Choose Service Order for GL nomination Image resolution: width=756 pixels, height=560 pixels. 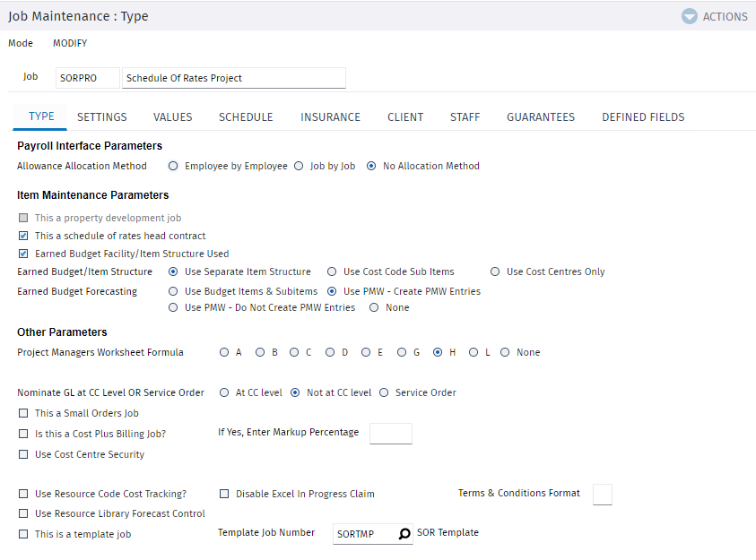[384, 393]
